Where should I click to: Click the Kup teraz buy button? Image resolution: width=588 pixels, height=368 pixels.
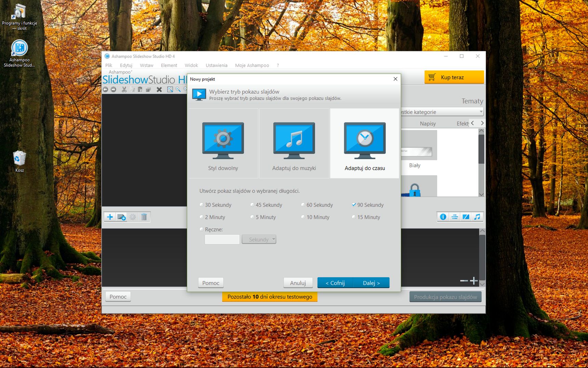(x=454, y=77)
